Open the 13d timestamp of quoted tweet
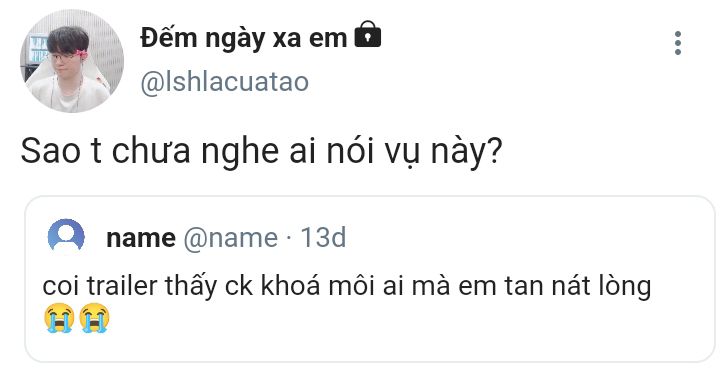 click(323, 237)
